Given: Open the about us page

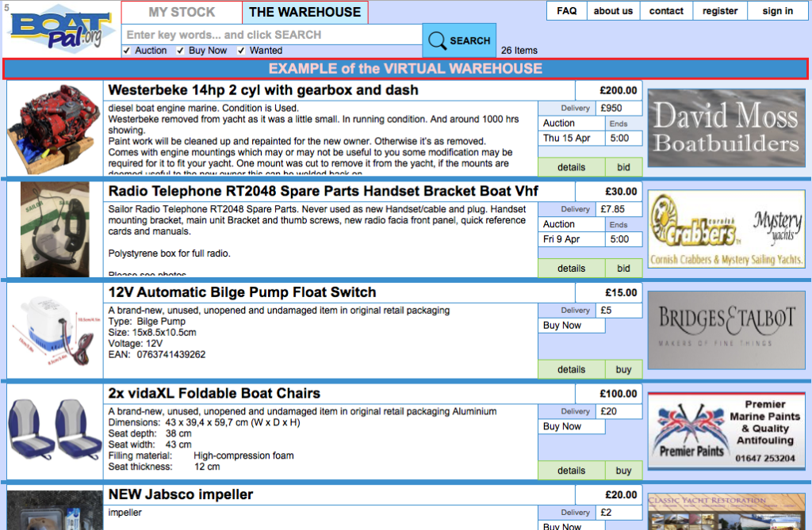Looking at the screenshot, I should [x=613, y=11].
